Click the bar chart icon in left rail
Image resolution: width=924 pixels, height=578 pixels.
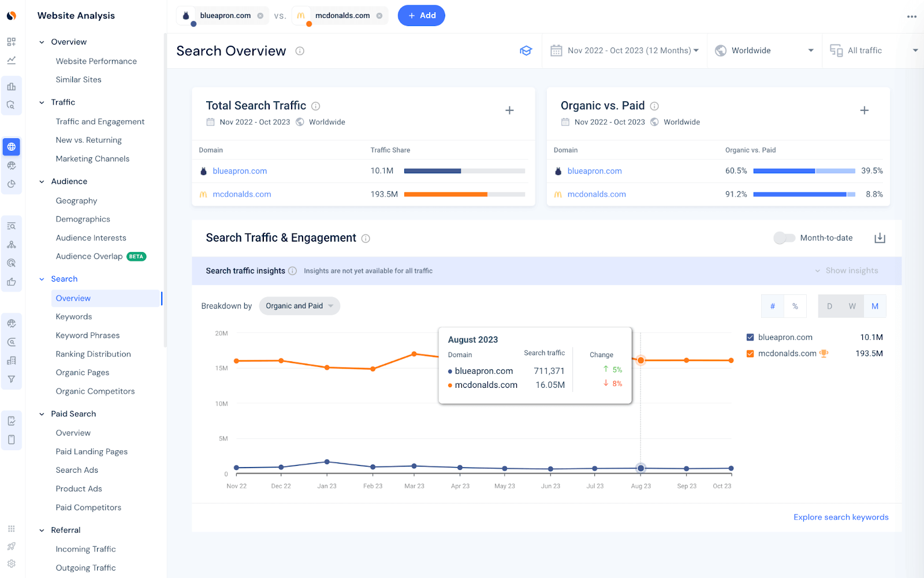point(12,87)
